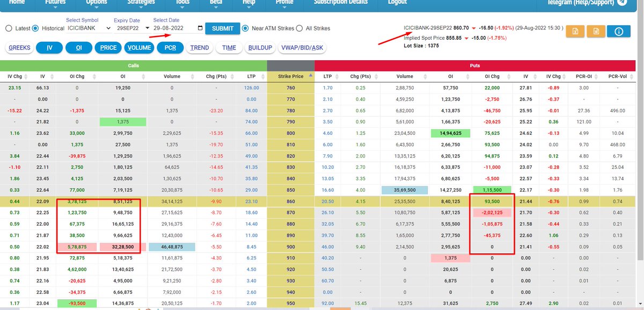Choose Near ATM Strikes option

[245, 28]
